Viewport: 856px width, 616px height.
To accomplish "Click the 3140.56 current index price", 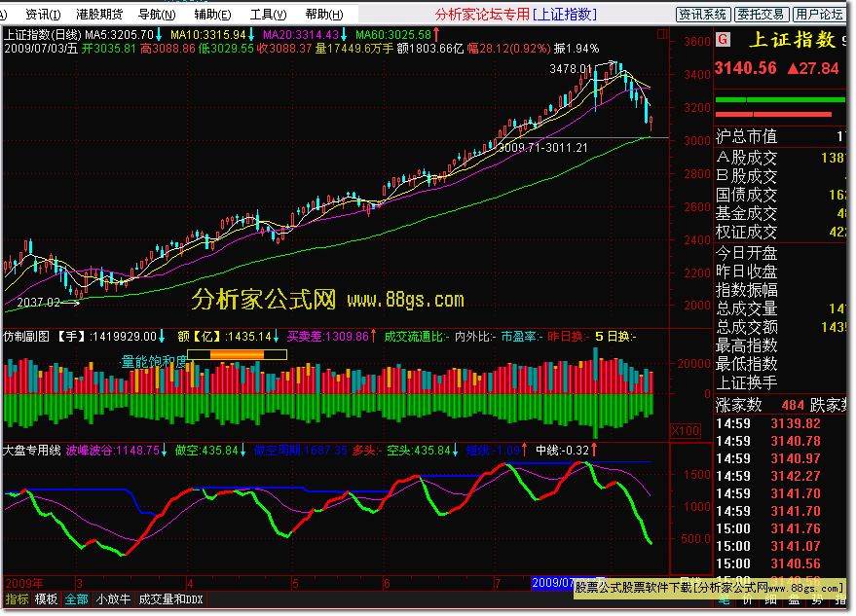I will pos(745,68).
